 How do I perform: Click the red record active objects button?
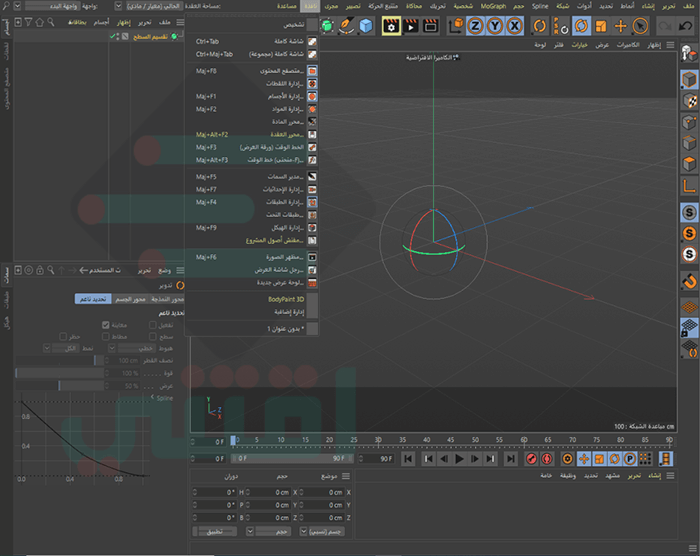click(x=531, y=459)
